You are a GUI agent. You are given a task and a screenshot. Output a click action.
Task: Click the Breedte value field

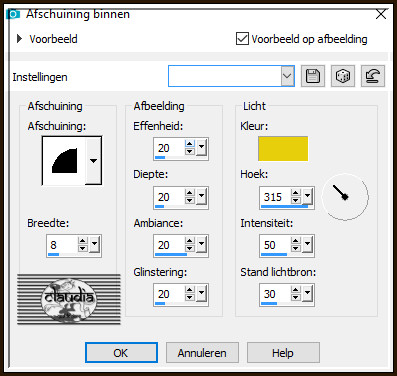tap(63, 246)
